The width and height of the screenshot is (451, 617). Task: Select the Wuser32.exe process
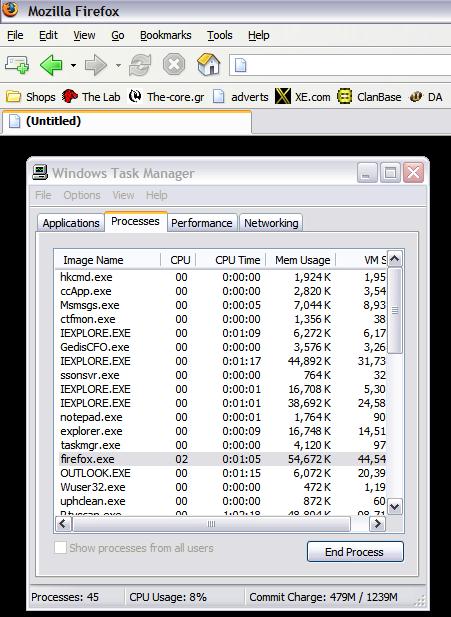[x=93, y=487]
